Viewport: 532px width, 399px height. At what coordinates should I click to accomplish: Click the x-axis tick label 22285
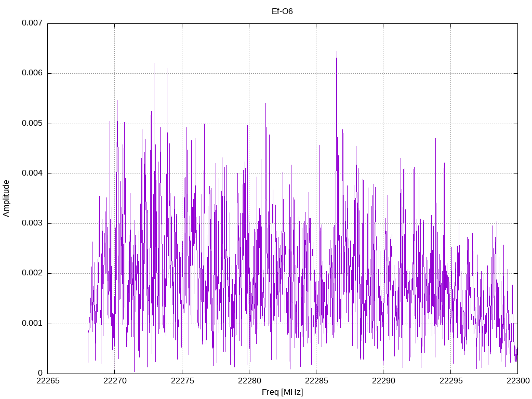(316, 381)
